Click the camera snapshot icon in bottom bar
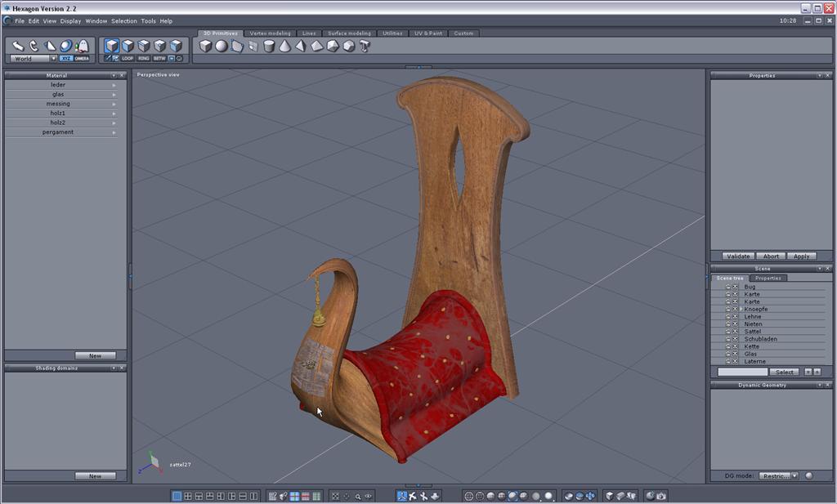This screenshot has width=837, height=504. click(661, 496)
